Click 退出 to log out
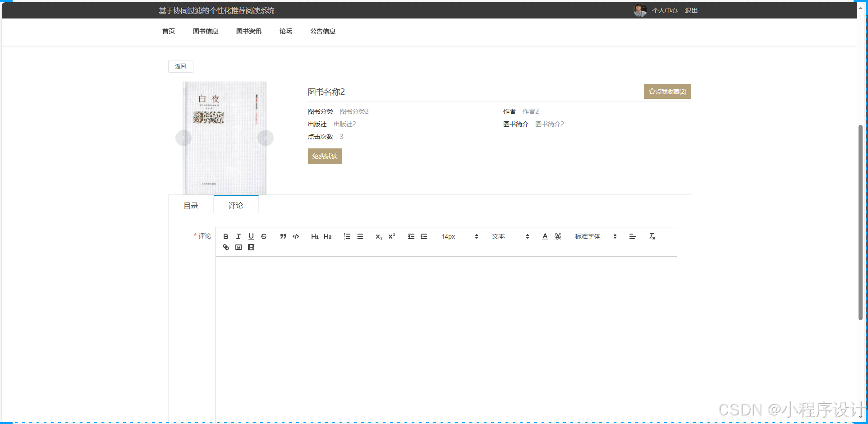Viewport: 868px width, 424px height. [x=691, y=10]
